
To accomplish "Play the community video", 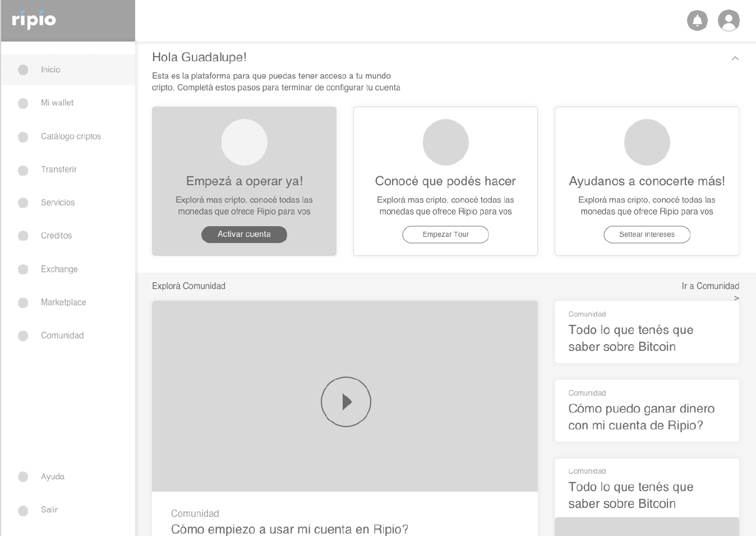I will 346,402.
